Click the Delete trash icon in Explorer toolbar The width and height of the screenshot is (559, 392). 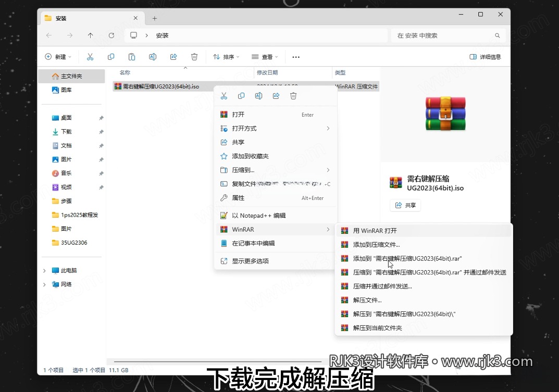[x=194, y=57]
